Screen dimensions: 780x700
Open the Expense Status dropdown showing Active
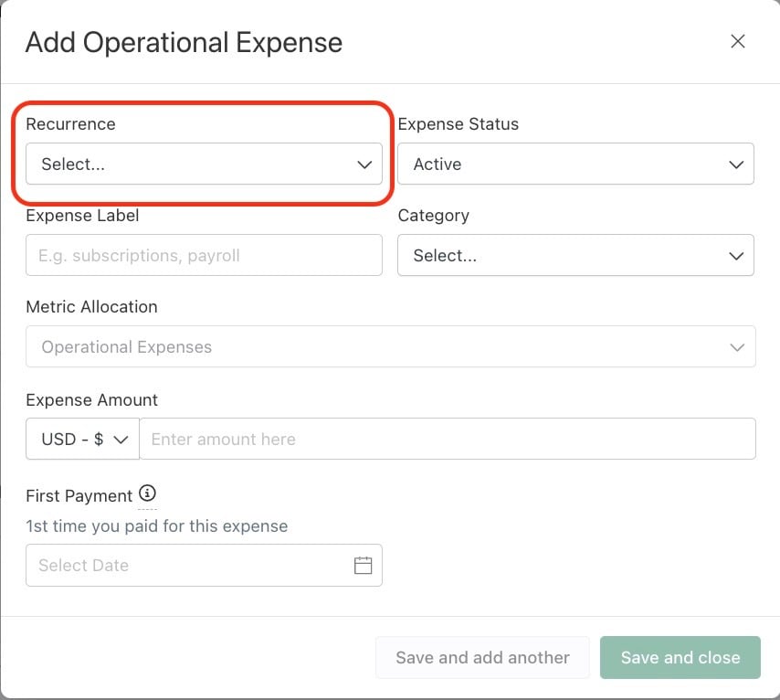coord(575,164)
